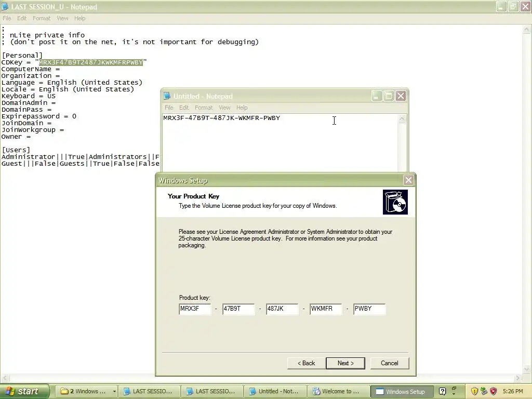Open Help menu in Untitled Notepad
The image size is (532, 399).
[242, 108]
